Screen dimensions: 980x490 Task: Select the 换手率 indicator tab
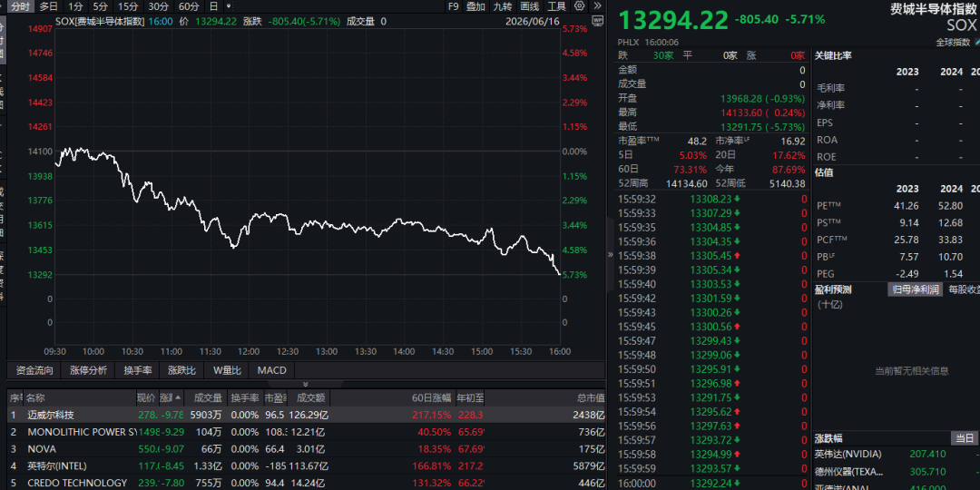138,370
